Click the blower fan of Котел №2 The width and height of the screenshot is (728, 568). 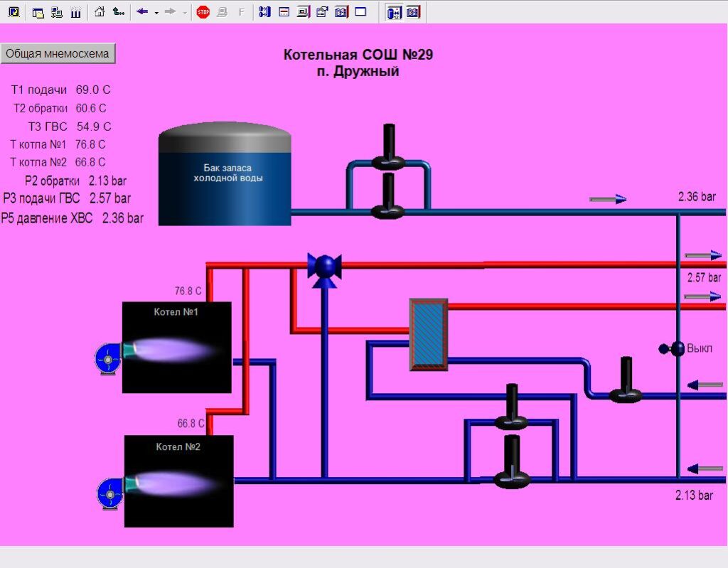tap(110, 493)
